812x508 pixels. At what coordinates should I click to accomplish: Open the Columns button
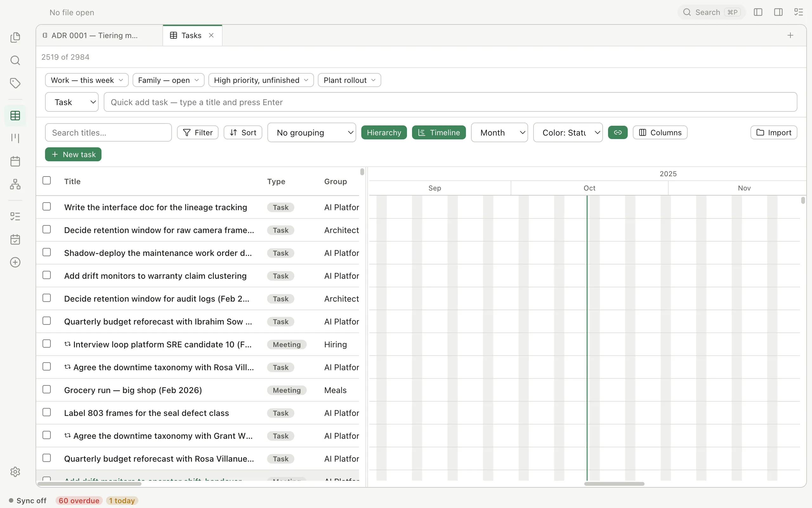[660, 132]
